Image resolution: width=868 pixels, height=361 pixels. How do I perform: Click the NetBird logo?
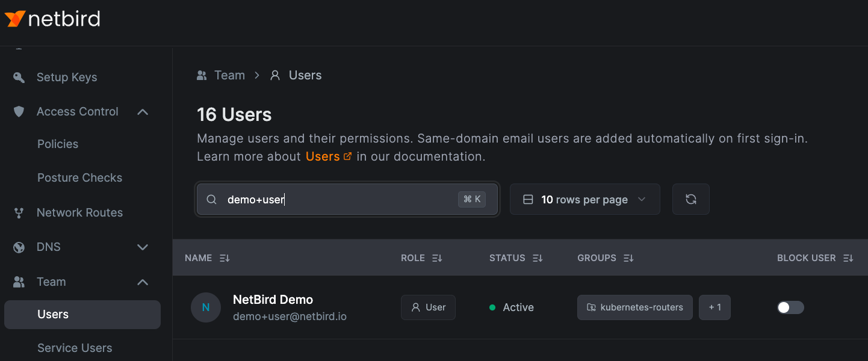click(52, 19)
